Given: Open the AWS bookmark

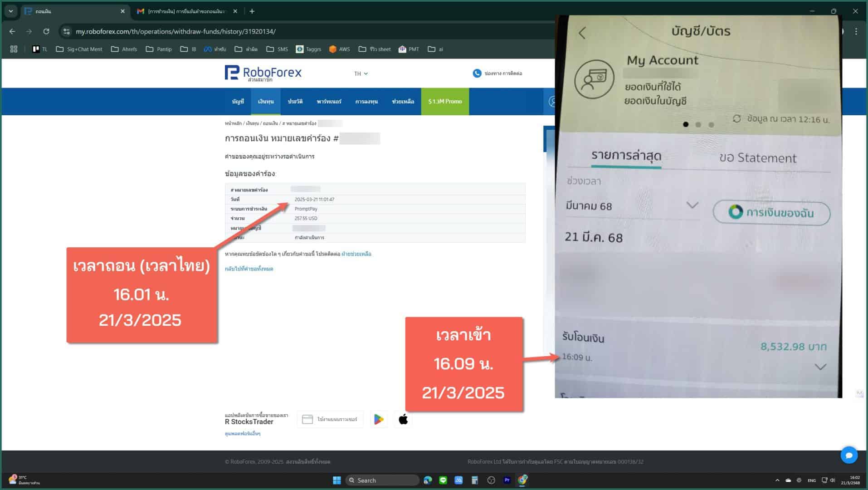Looking at the screenshot, I should (340, 49).
